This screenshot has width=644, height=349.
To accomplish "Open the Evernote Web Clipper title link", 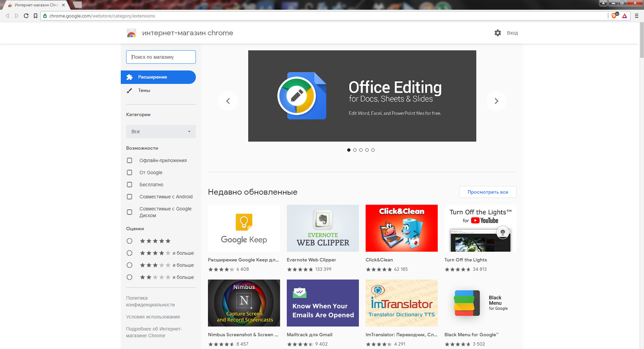I will [311, 260].
